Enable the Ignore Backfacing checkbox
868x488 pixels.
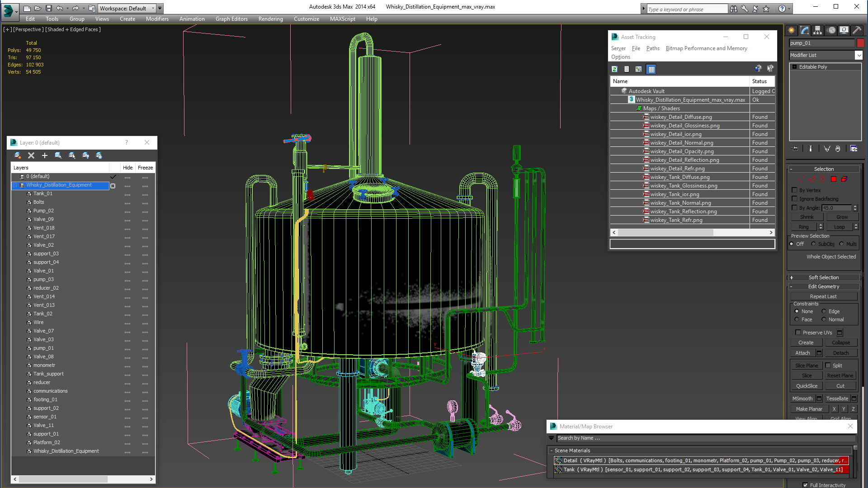point(795,199)
